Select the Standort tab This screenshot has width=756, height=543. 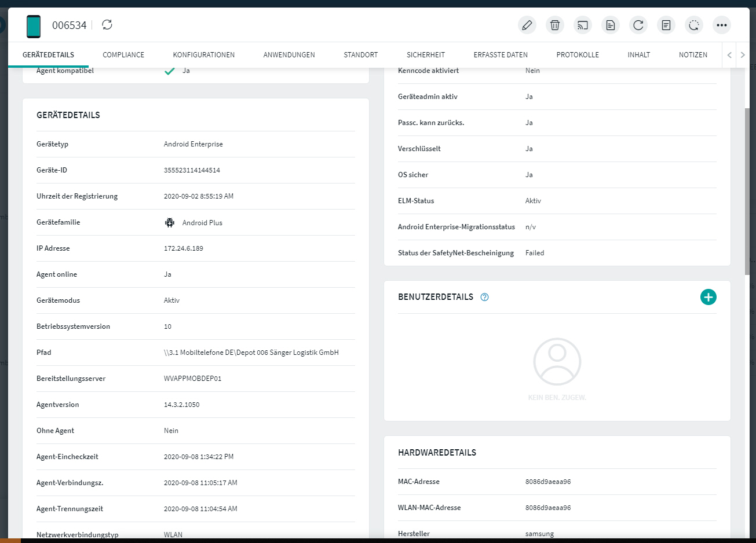pyautogui.click(x=360, y=55)
